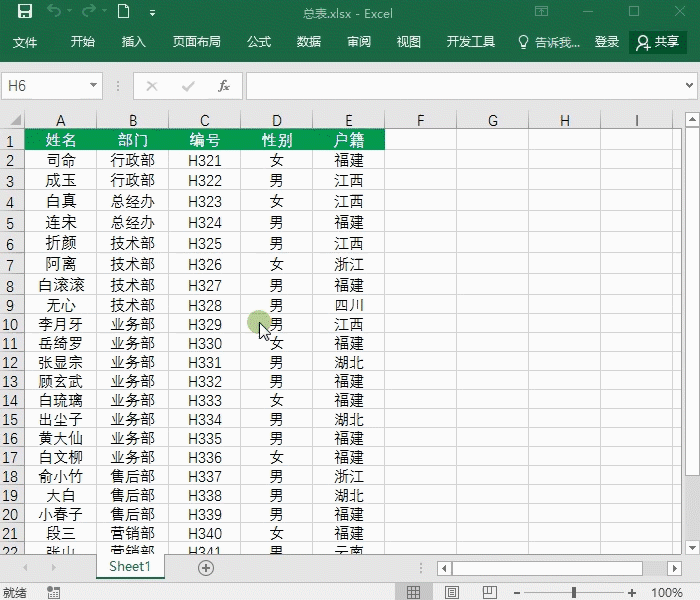Add a new sheet with plus button
This screenshot has width=700, height=600.
pos(206,567)
